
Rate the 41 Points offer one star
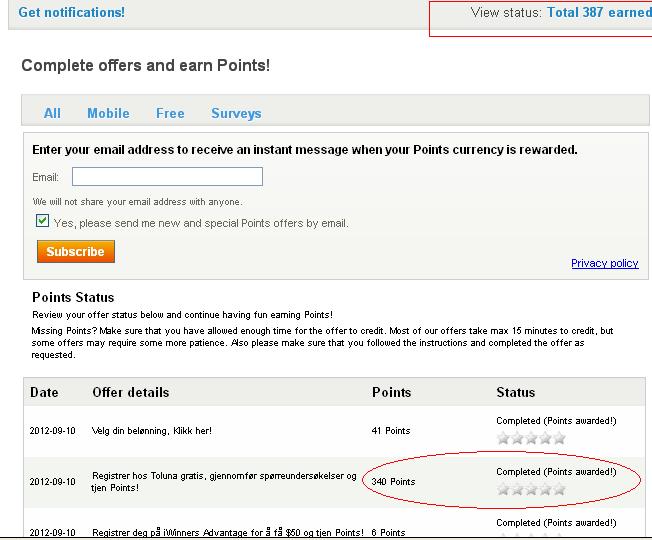tap(504, 438)
